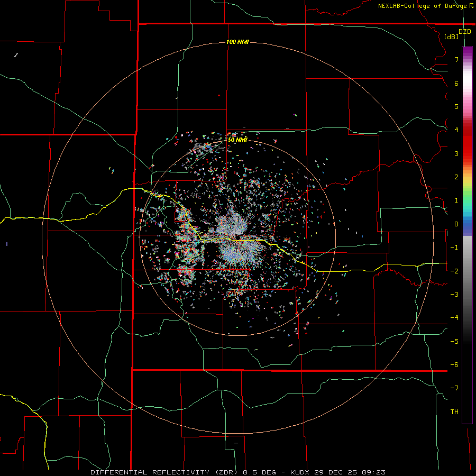Click the -4 value on the scale

point(454,318)
